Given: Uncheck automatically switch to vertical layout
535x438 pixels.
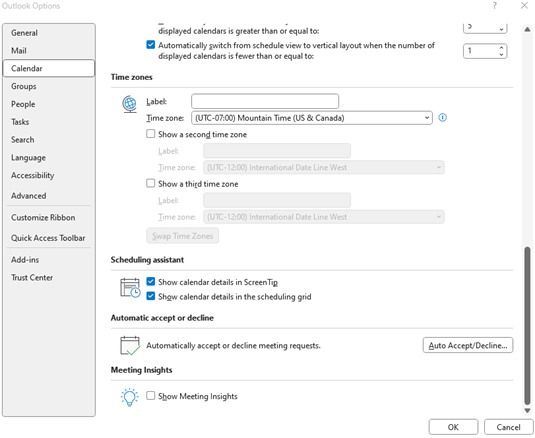Looking at the screenshot, I should pos(150,45).
